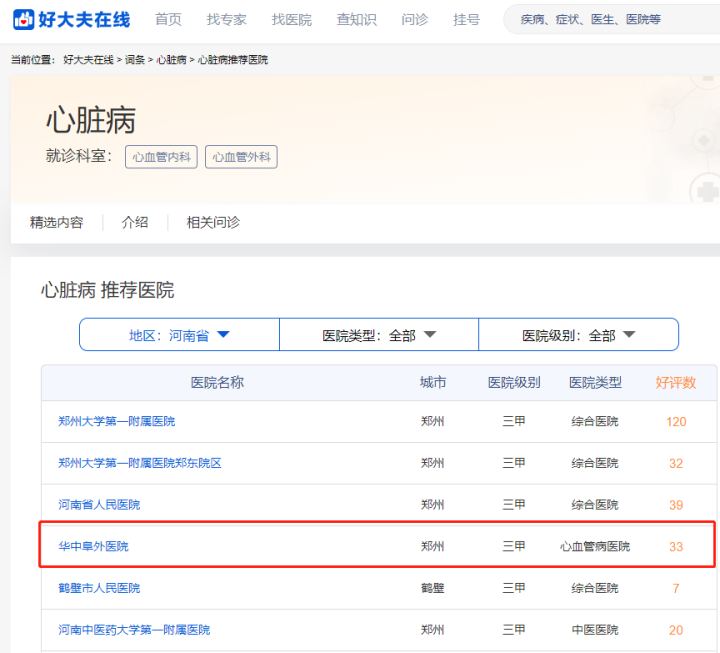Click the 心血管病医院 type cell
720x653 pixels.
[595, 546]
